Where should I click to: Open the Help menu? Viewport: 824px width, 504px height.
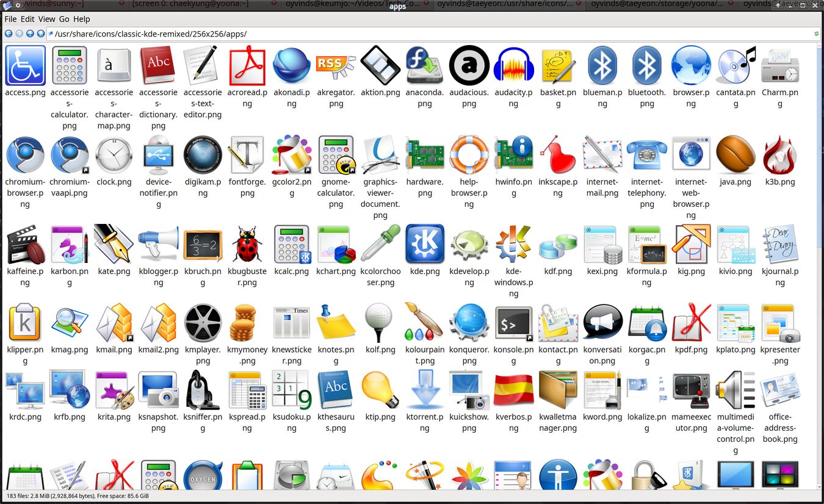pyautogui.click(x=82, y=19)
